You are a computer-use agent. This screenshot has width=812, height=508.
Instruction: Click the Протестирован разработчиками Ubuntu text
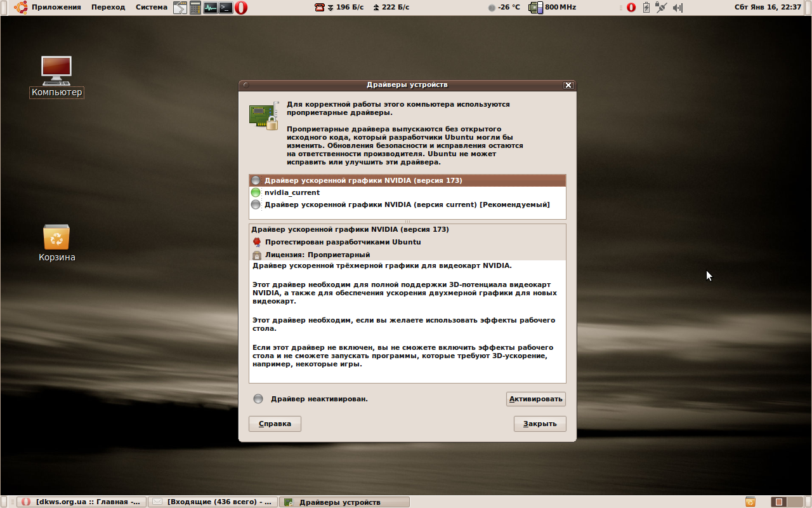click(x=343, y=242)
